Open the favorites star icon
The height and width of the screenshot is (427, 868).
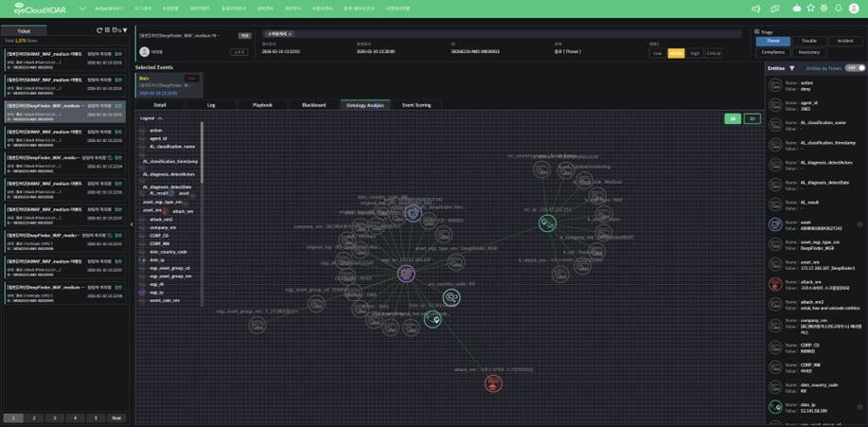click(810, 9)
